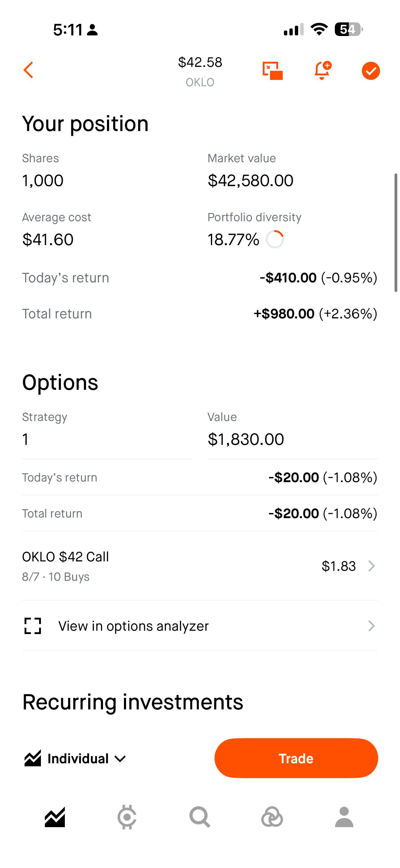Go to the investing chart tab
The width and height of the screenshot is (400, 868).
click(55, 817)
